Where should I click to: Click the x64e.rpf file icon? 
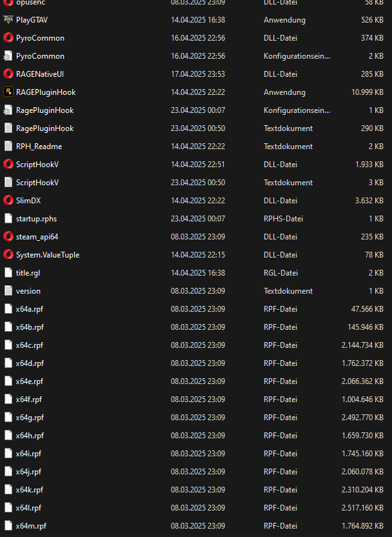pyautogui.click(x=8, y=381)
